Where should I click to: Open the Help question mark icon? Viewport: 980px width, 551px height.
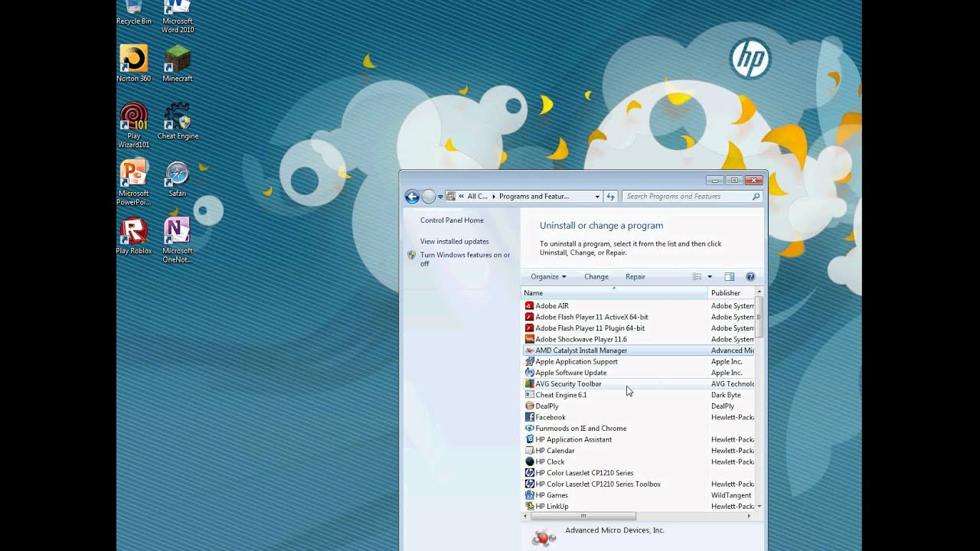pyautogui.click(x=750, y=276)
